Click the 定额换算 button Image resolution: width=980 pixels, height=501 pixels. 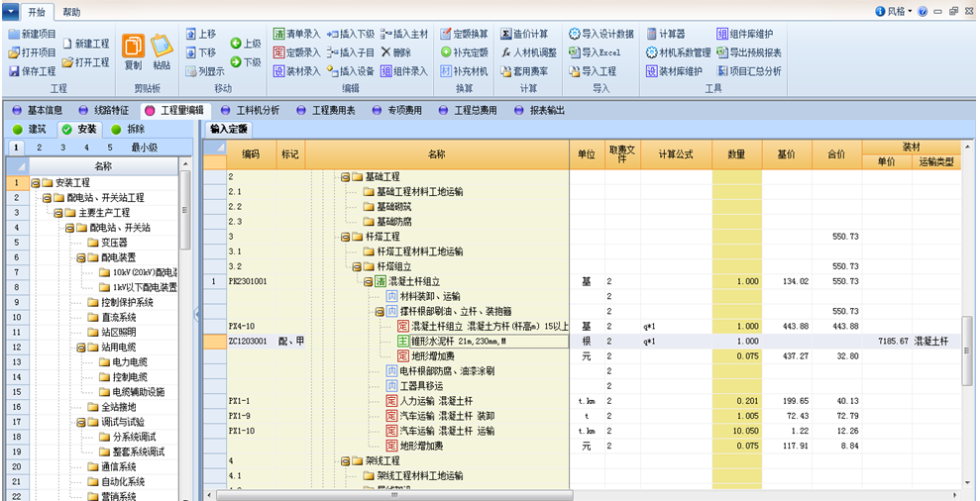[464, 34]
